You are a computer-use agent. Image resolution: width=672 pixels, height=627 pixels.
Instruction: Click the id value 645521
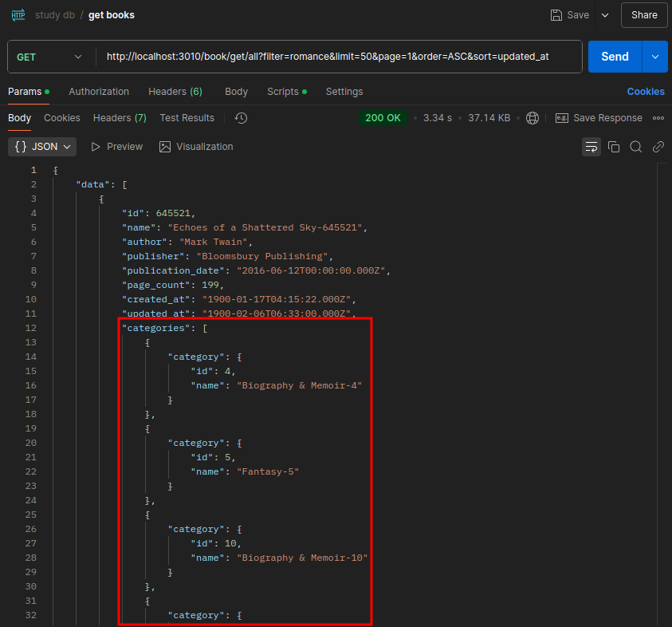click(x=173, y=213)
